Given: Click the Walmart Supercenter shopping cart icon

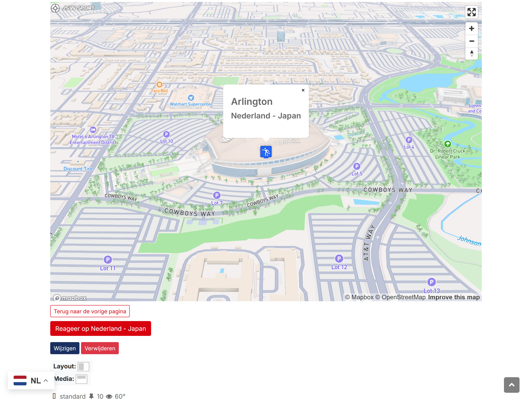Looking at the screenshot, I should (191, 98).
